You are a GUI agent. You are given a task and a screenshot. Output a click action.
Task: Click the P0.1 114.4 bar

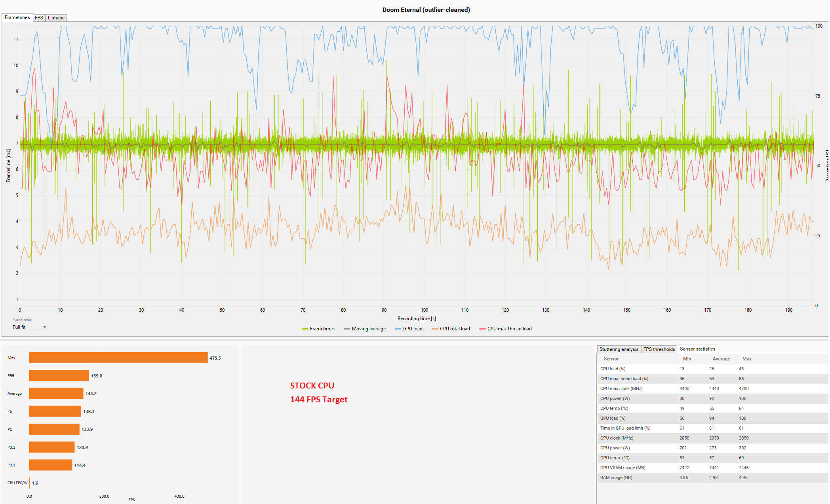51,465
